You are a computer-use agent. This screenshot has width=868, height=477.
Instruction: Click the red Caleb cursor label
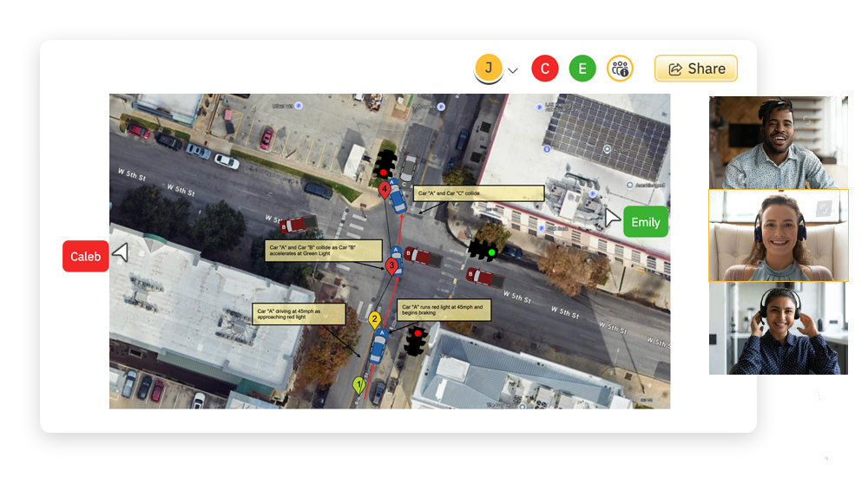pos(85,256)
